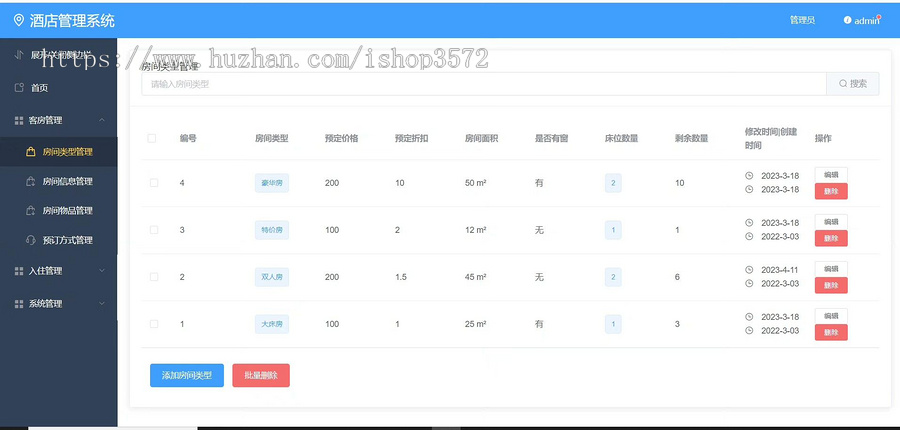Screen dimensions: 900x430
Task: Delete the 双人房 row
Action: [x=831, y=285]
